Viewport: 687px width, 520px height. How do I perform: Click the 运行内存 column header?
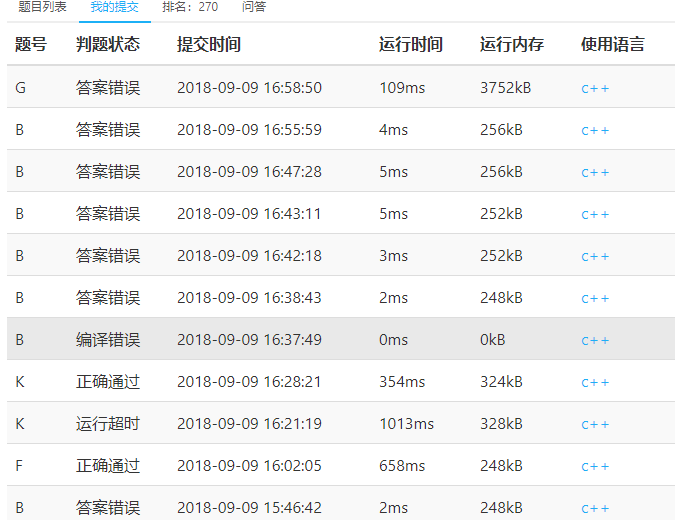[x=512, y=45]
